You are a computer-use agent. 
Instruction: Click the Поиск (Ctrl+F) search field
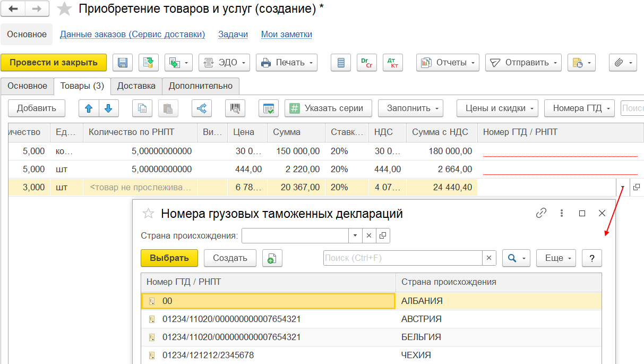402,258
